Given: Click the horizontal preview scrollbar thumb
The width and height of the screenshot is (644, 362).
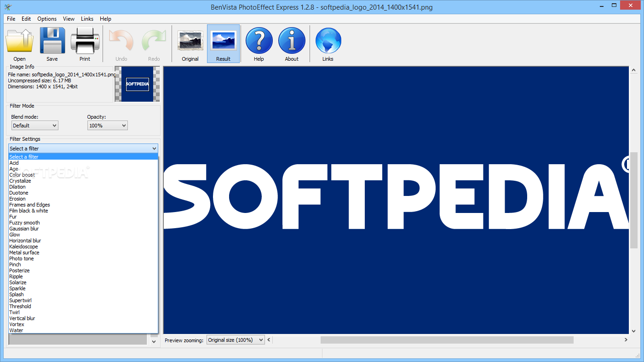Looking at the screenshot, I should pos(447,340).
